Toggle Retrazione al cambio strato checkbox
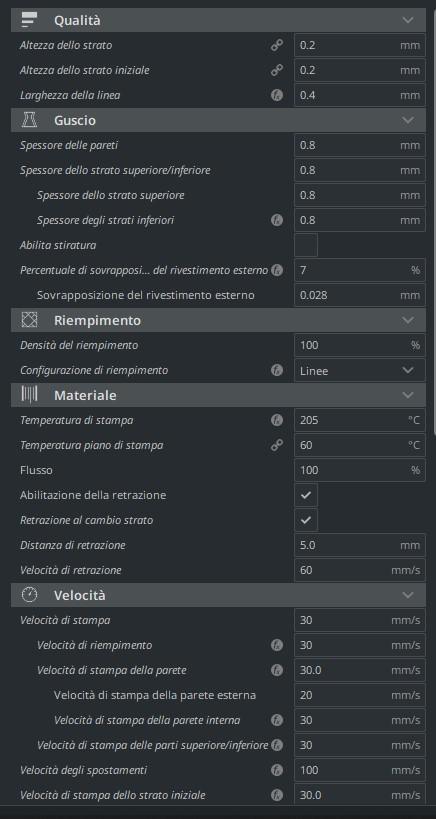Image resolution: width=436 pixels, height=819 pixels. click(306, 520)
